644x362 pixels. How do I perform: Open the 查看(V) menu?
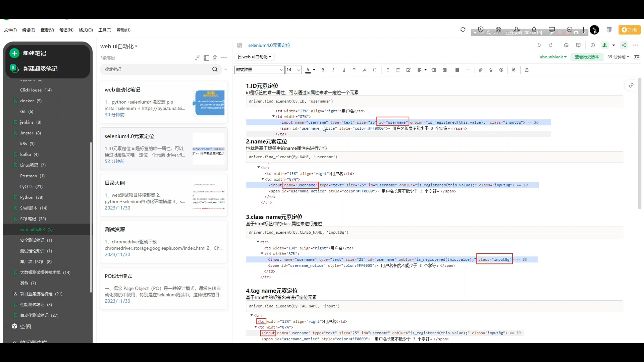[x=47, y=30]
